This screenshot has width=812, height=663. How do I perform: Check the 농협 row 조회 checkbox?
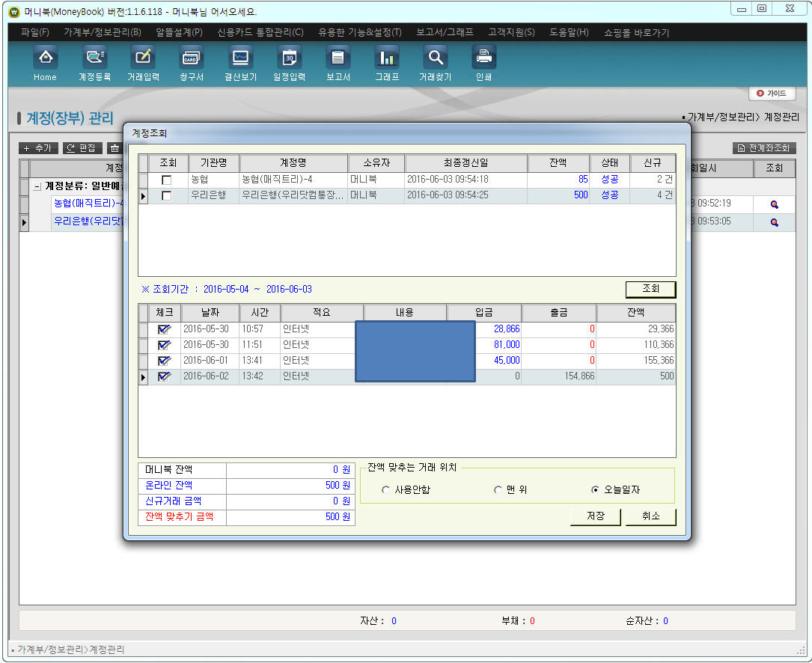click(166, 180)
